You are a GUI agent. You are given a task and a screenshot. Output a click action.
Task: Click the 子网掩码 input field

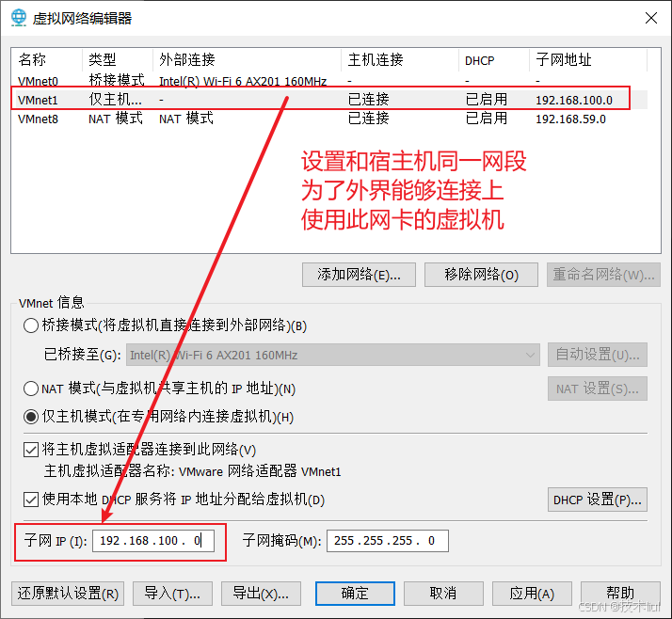[x=388, y=541]
